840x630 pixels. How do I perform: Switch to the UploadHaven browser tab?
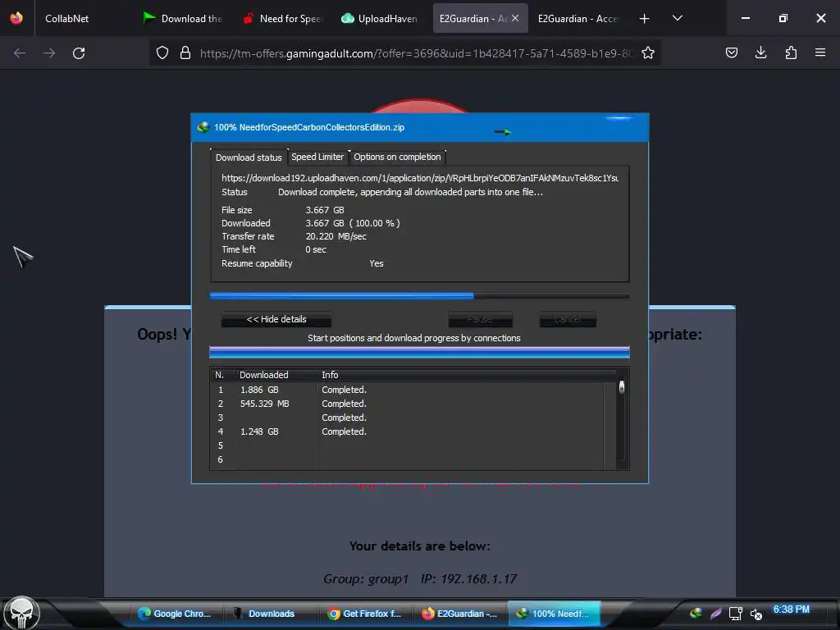381,18
